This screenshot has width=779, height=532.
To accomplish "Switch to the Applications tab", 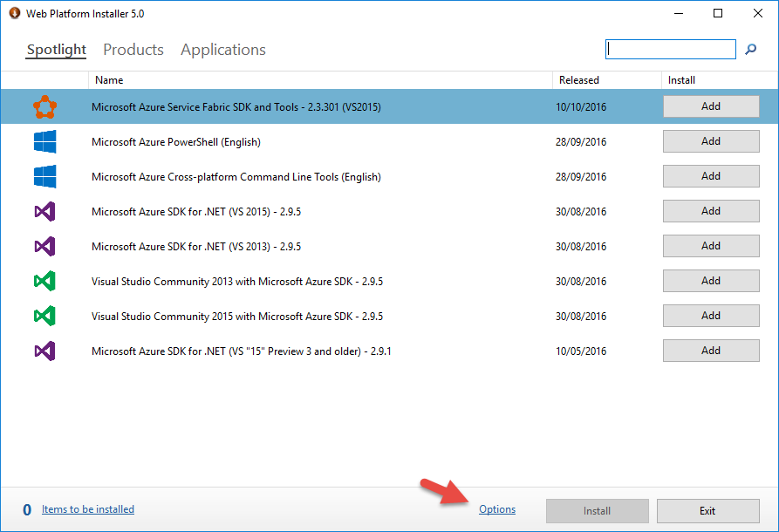I will coord(223,50).
